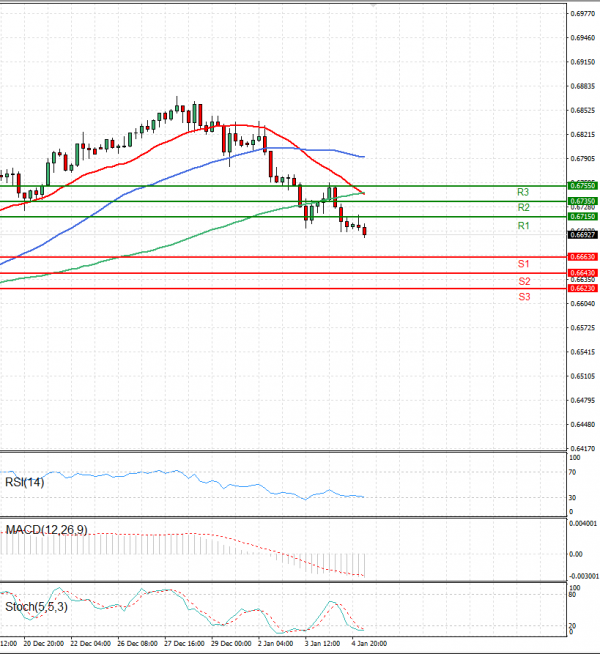Click the R3 resistance level label

coord(523,191)
